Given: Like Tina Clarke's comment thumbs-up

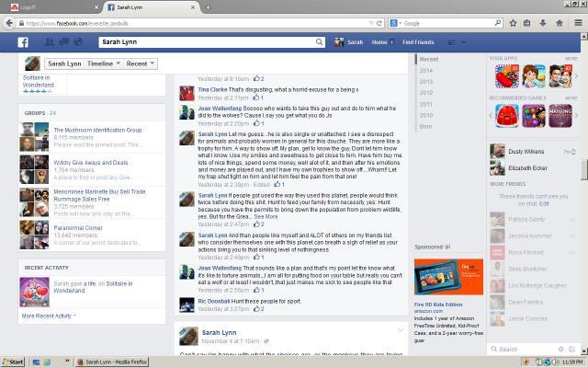Looking at the screenshot, I should 256,98.
